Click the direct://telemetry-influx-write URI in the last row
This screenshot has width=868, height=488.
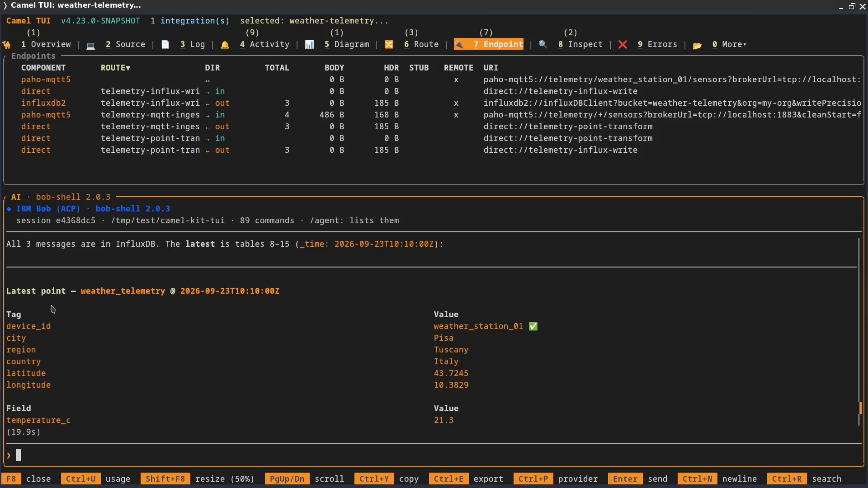point(560,150)
